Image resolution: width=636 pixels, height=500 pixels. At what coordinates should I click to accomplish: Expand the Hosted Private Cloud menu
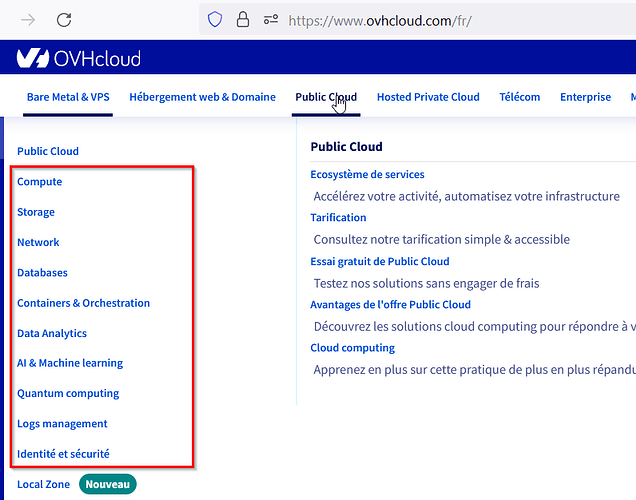[428, 97]
